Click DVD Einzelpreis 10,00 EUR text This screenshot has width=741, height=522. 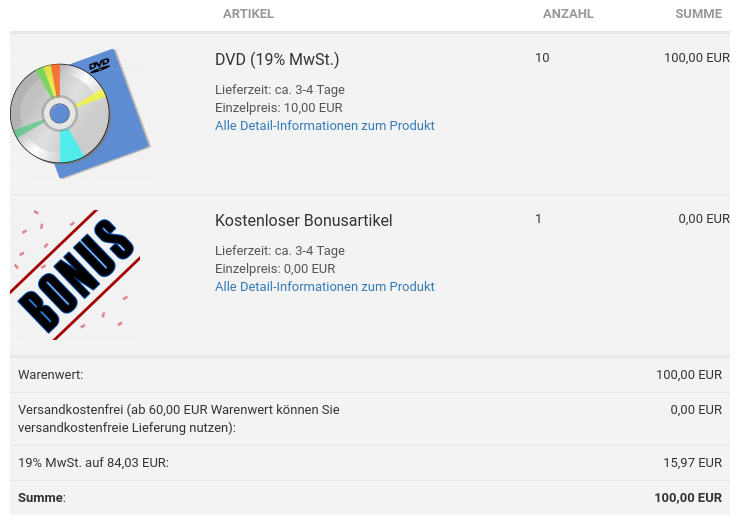[279, 108]
